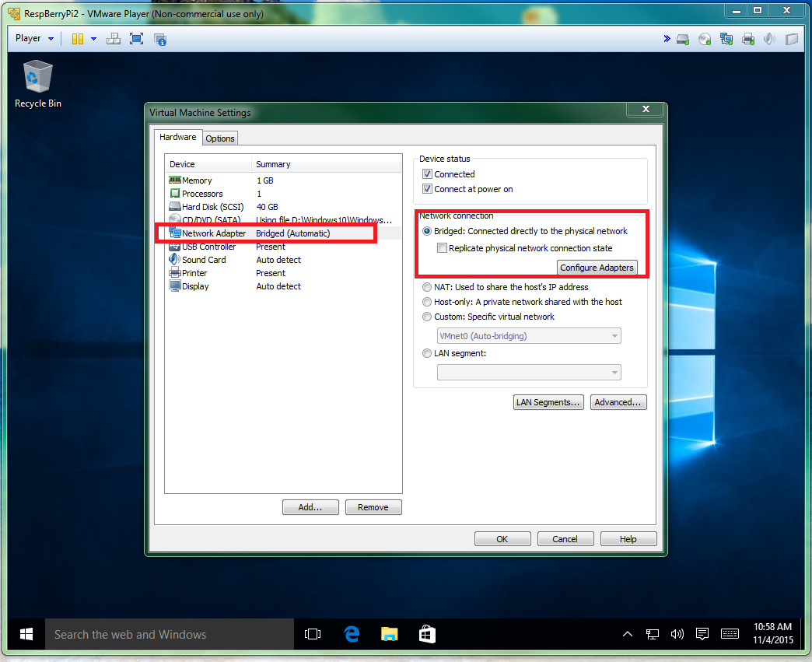Open Action Center notifications icon
The image size is (812, 662).
(x=702, y=634)
